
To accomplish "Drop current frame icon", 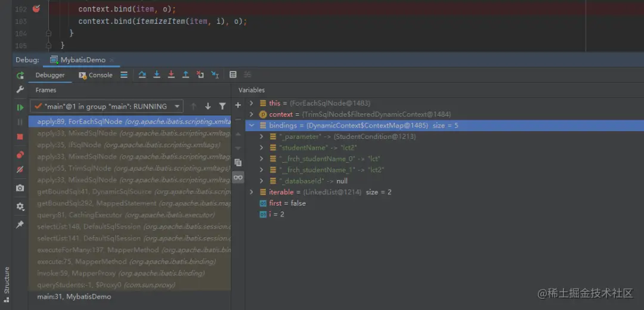I will coord(200,75).
